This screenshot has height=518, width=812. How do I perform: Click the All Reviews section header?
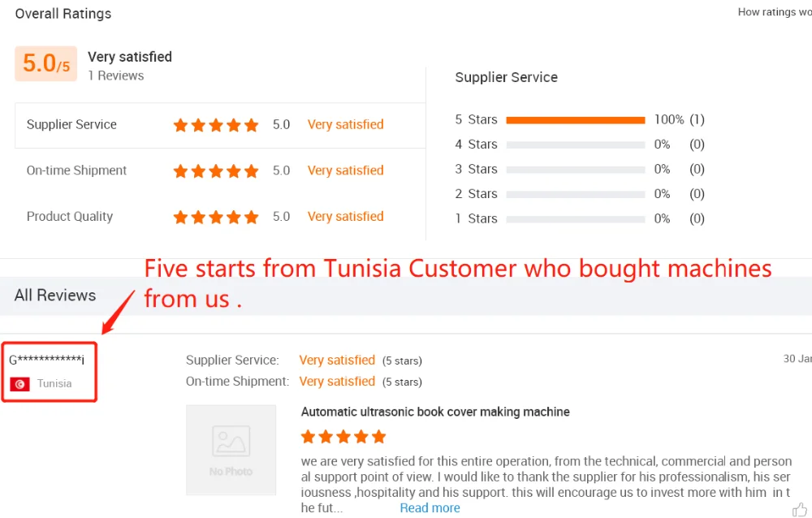coord(55,296)
